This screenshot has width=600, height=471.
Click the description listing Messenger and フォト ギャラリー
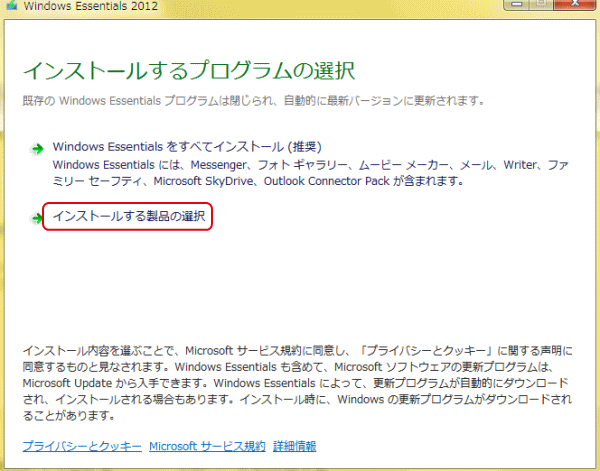click(310, 173)
